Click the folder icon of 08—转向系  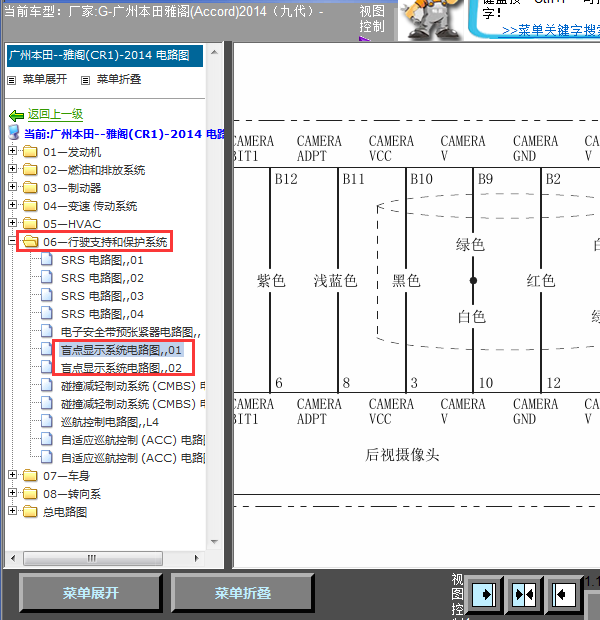click(x=30, y=493)
